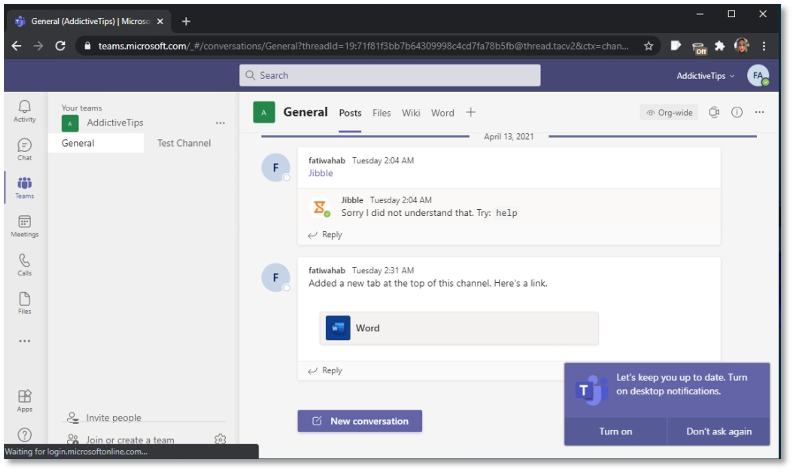Click the Meet now video icon
The width and height of the screenshot is (794, 472).
(714, 112)
